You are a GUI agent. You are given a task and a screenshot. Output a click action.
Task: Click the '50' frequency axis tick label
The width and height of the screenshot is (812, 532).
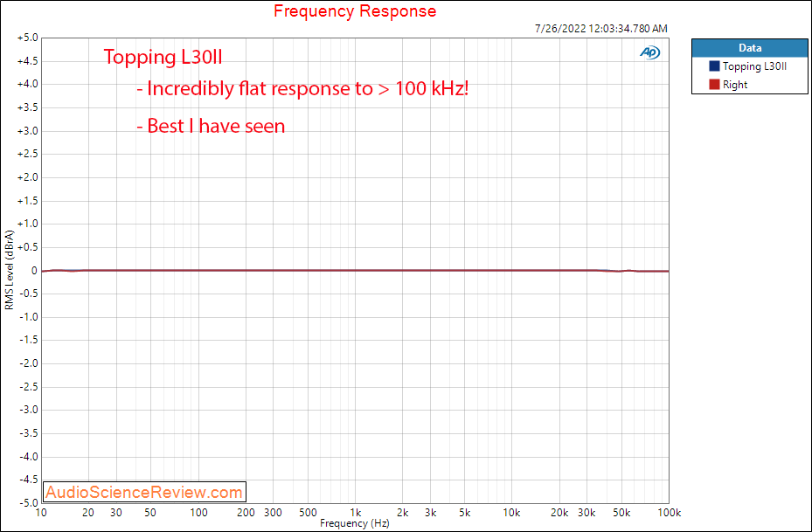150,513
